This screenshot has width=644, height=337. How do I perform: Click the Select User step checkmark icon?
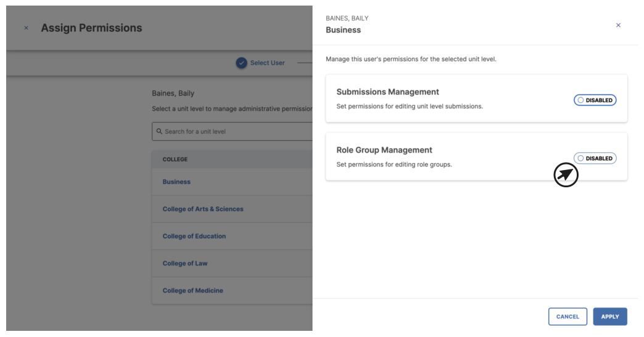point(242,63)
